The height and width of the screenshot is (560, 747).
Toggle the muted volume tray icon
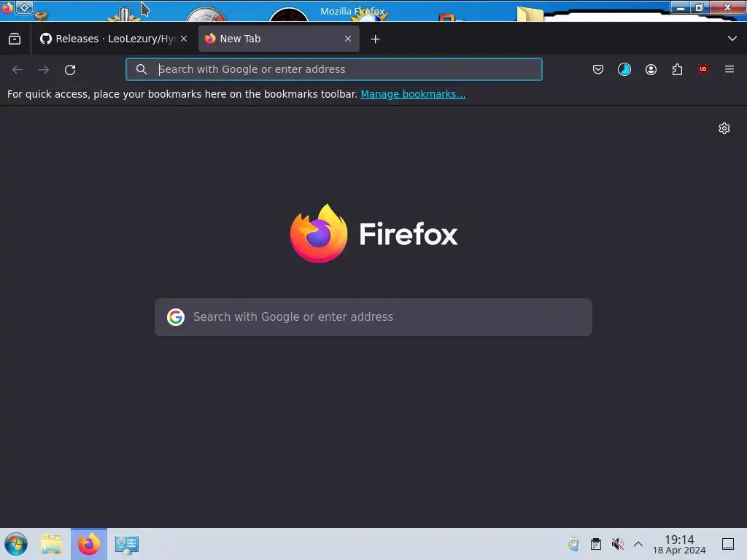tap(617, 544)
